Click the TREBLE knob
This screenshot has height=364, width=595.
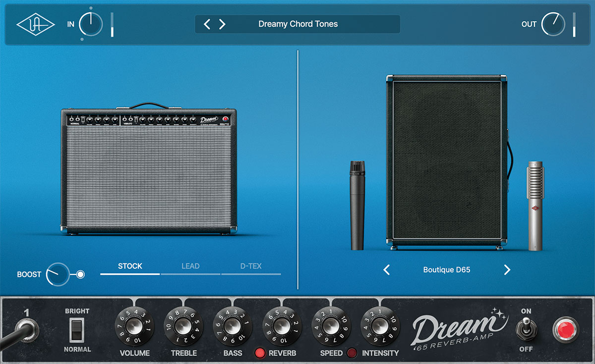183,327
